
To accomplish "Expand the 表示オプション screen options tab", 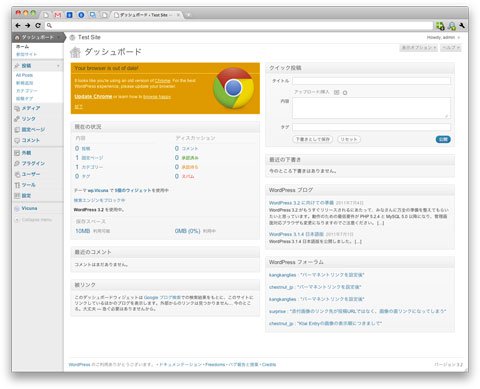I will coord(419,48).
